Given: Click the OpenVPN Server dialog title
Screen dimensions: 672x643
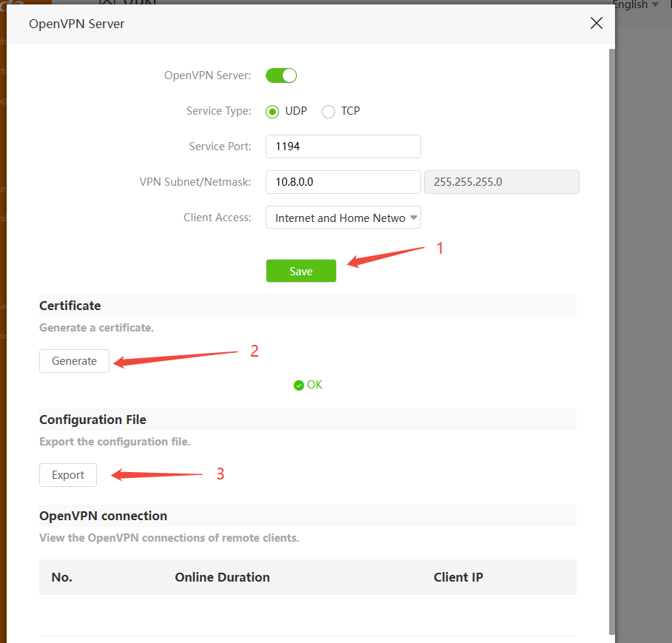Looking at the screenshot, I should pyautogui.click(x=77, y=24).
